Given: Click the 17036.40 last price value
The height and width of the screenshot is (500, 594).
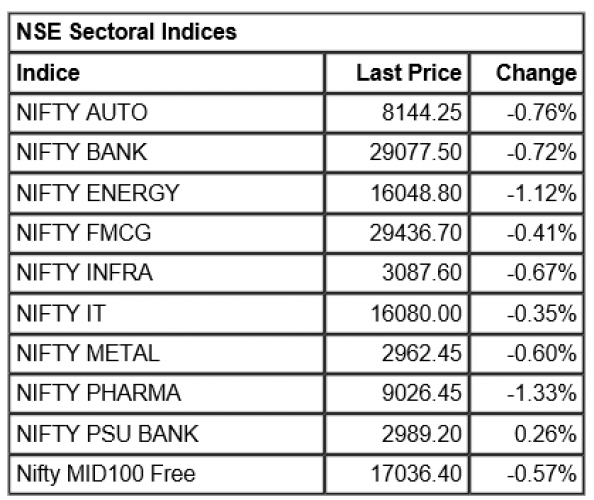Looking at the screenshot, I should click(x=416, y=474).
